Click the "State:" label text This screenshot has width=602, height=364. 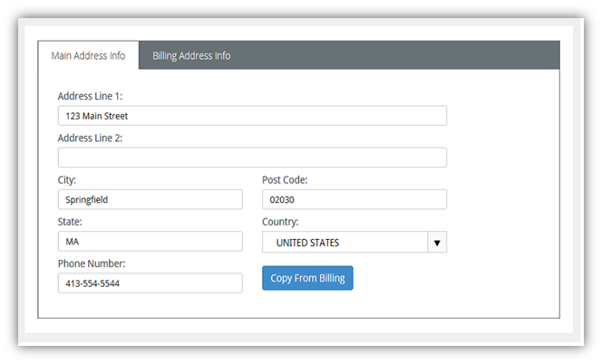coord(70,222)
